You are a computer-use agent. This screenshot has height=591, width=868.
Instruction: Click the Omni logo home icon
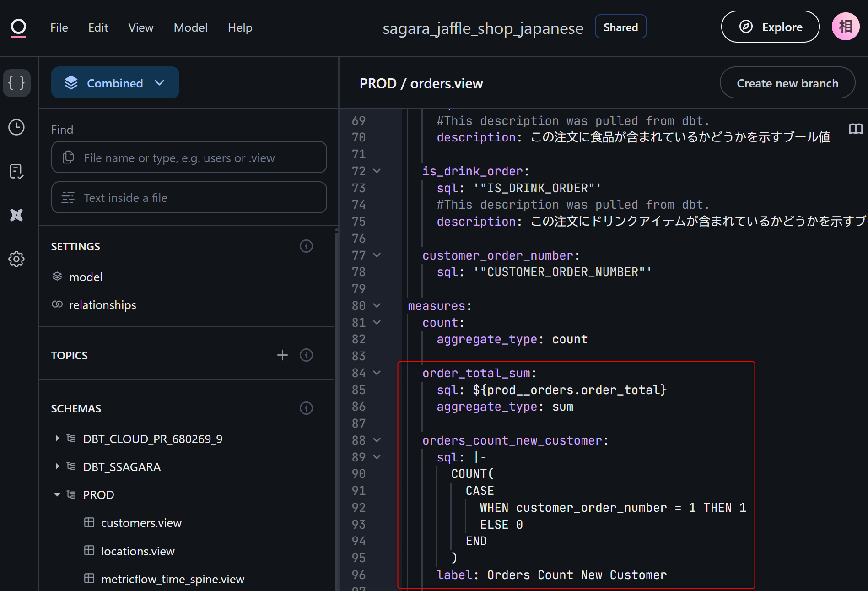click(18, 28)
